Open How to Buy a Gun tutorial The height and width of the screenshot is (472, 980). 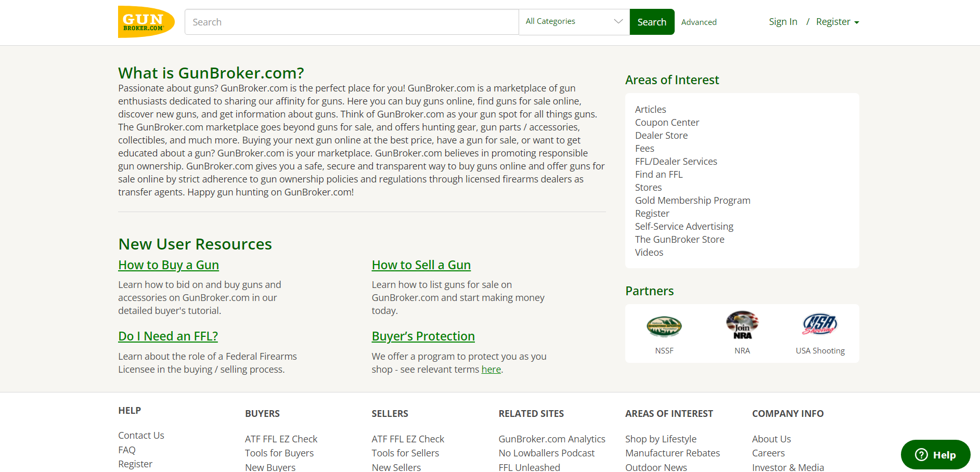(168, 265)
